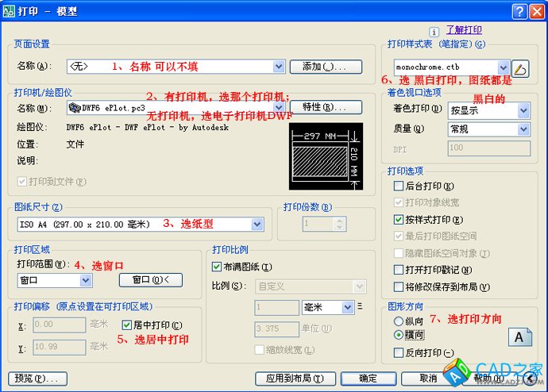Toggle the 打印到文件 checkbox
Viewport: 548px width, 392px height.
pyautogui.click(x=22, y=182)
